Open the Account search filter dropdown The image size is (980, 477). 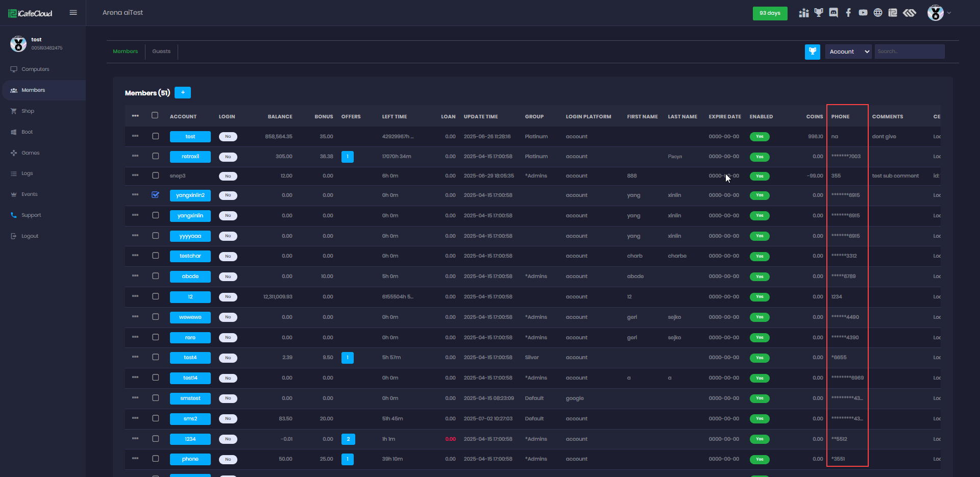click(848, 52)
